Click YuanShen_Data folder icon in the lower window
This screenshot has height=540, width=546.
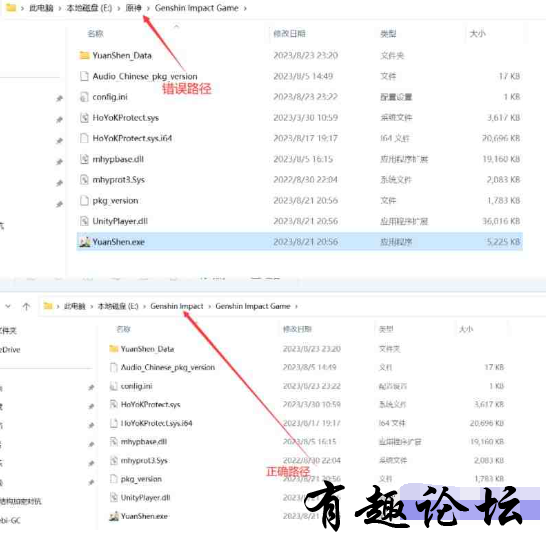114,349
